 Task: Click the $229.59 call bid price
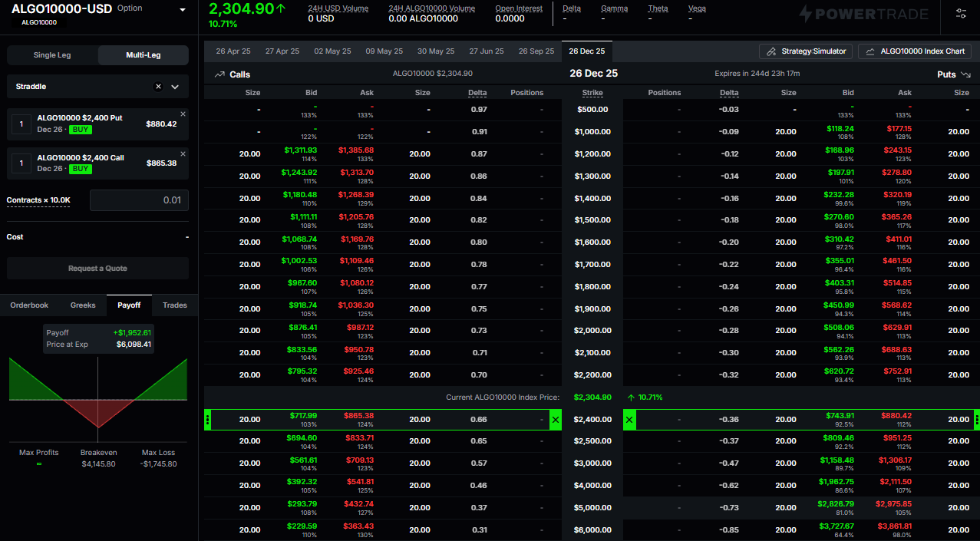pyautogui.click(x=302, y=526)
